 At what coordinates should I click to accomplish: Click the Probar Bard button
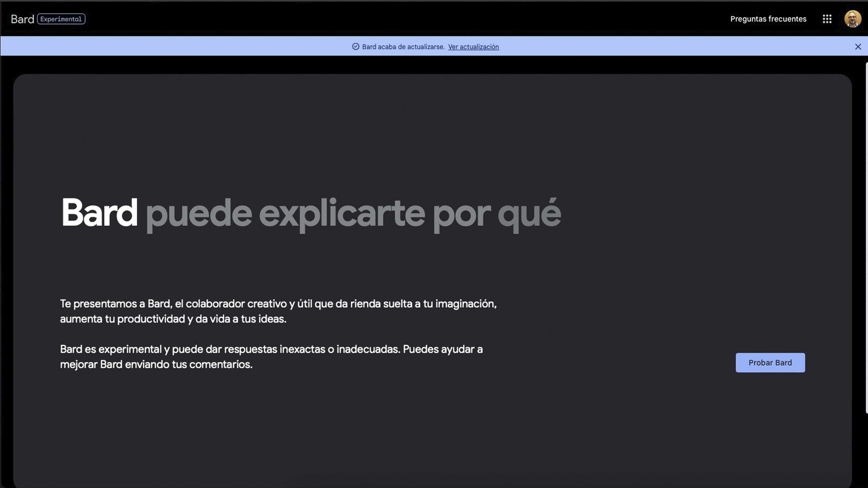pos(770,362)
